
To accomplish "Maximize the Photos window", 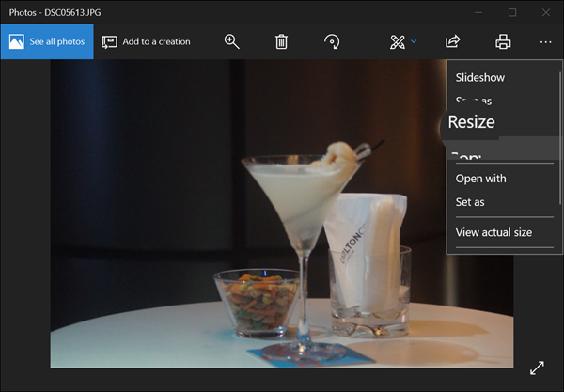I will pos(512,12).
